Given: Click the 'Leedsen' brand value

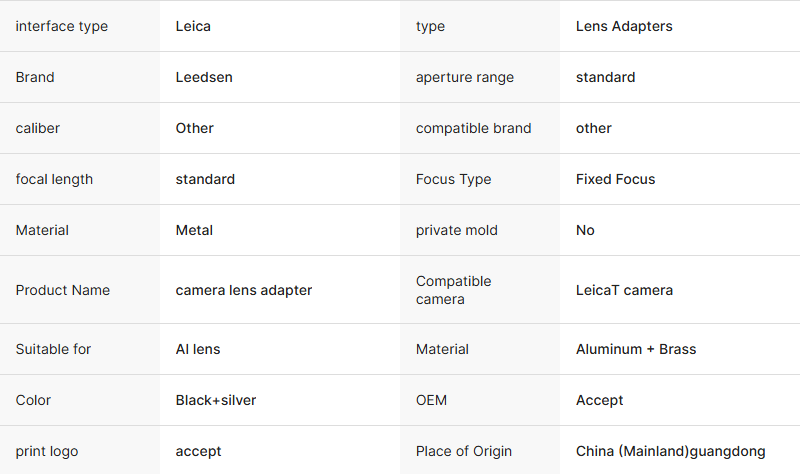Looking at the screenshot, I should point(204,77).
